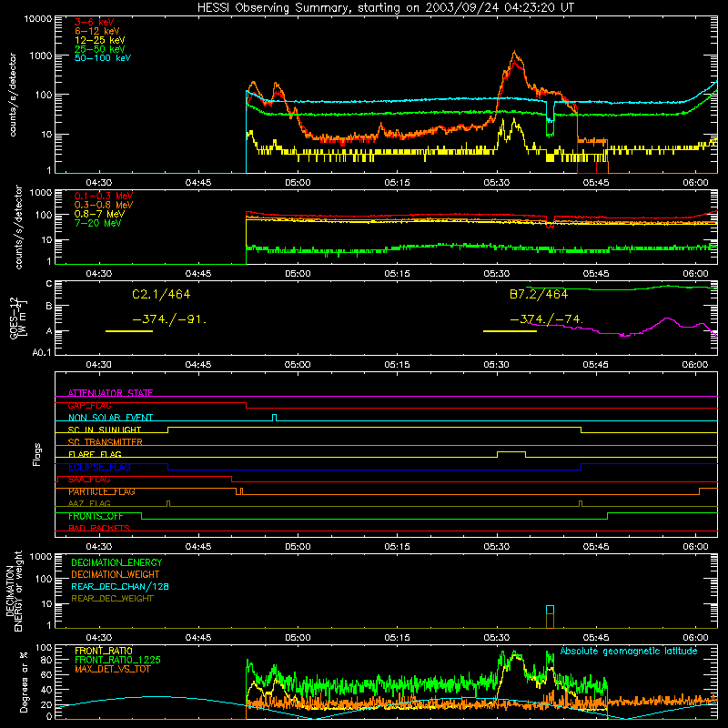The width and height of the screenshot is (728, 728).
Task: Click the yellow C2.1 flare duration bar
Action: tap(129, 331)
